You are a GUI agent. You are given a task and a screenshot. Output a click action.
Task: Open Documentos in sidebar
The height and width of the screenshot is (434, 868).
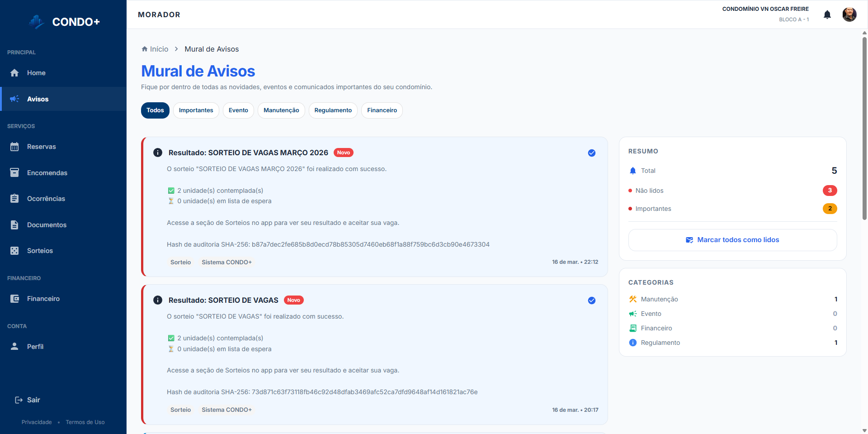(47, 225)
